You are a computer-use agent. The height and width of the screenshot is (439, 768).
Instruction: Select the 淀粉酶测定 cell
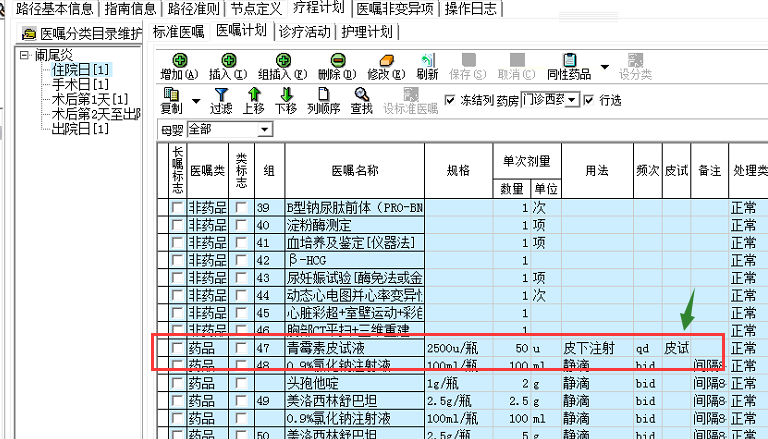pos(355,225)
